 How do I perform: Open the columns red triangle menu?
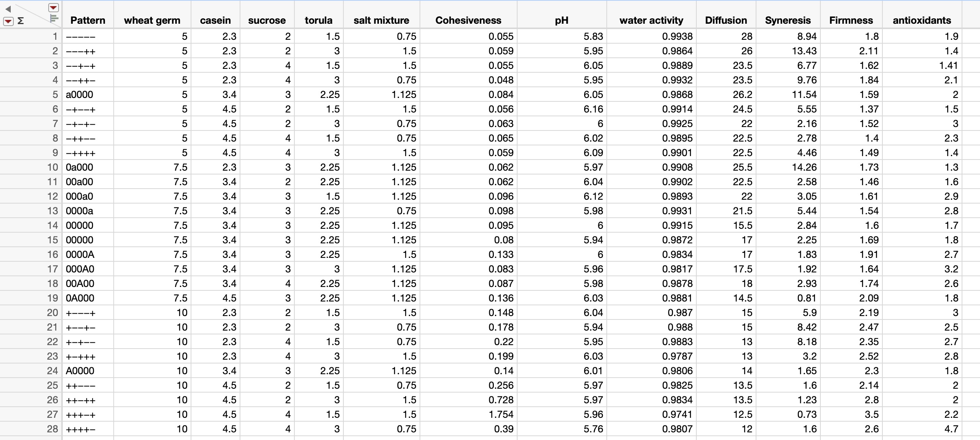54,8
